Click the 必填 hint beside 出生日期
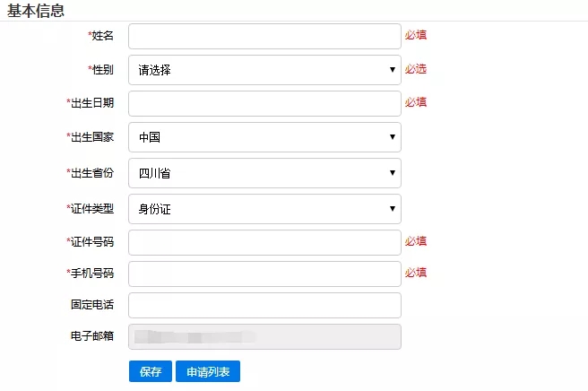Screen dimensions: 588x391 click(x=416, y=102)
